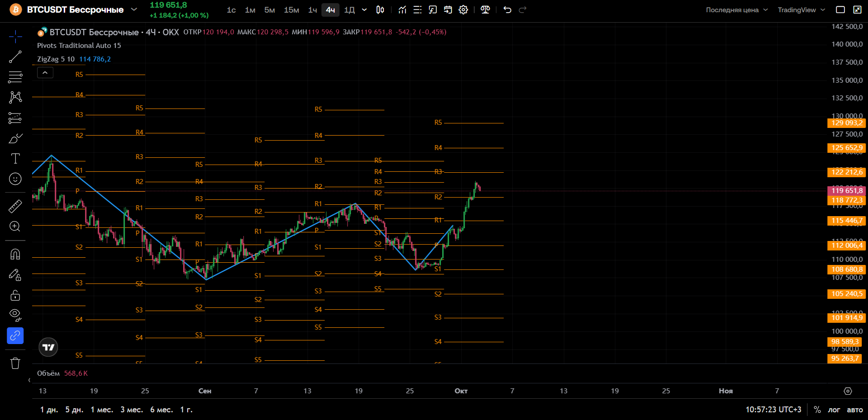Set date range to 6 мес.
This screenshot has height=420, width=868.
pyautogui.click(x=161, y=410)
